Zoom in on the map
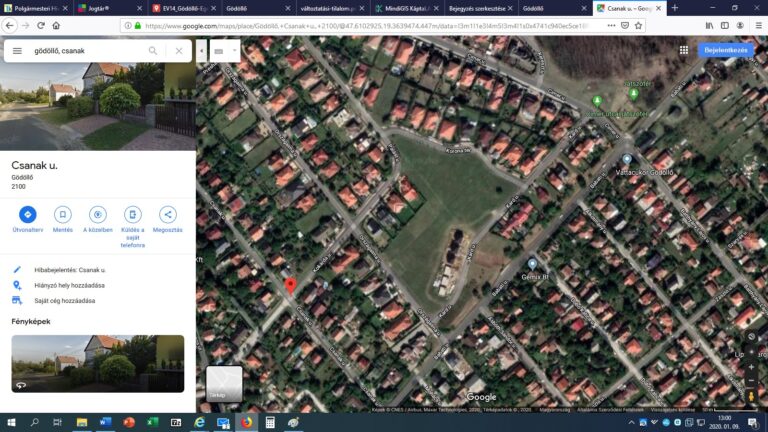This screenshot has height=432, width=768. pyautogui.click(x=751, y=366)
